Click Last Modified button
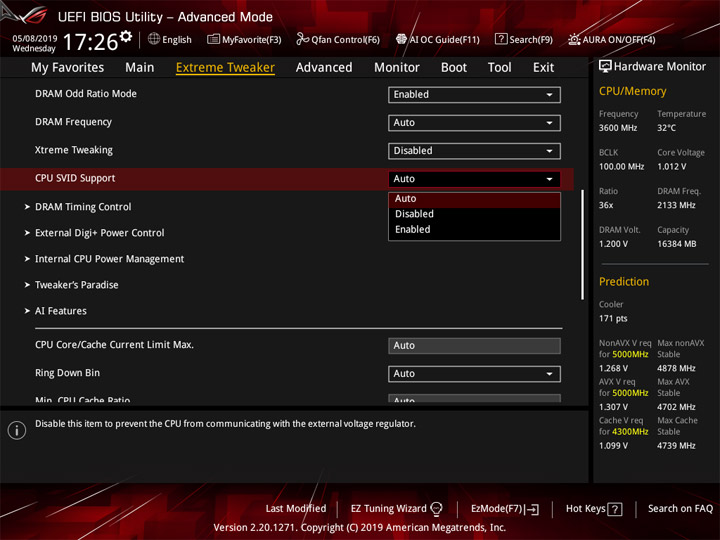 tap(296, 509)
